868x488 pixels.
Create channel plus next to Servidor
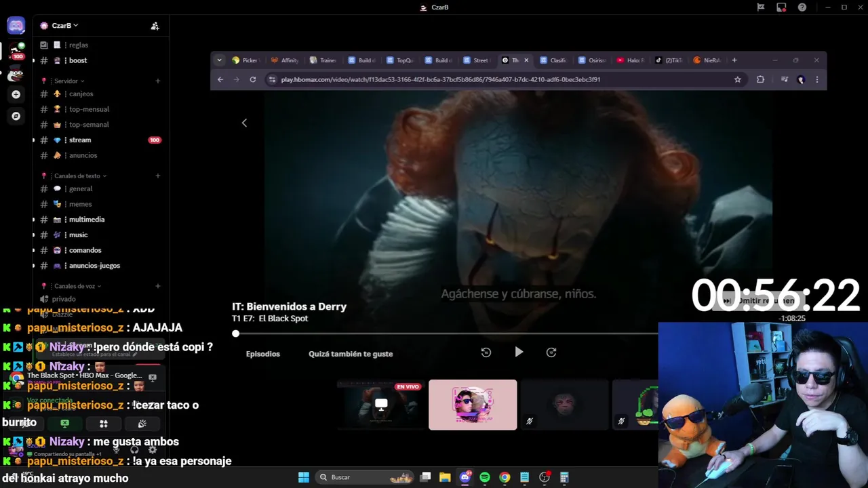[x=158, y=81]
